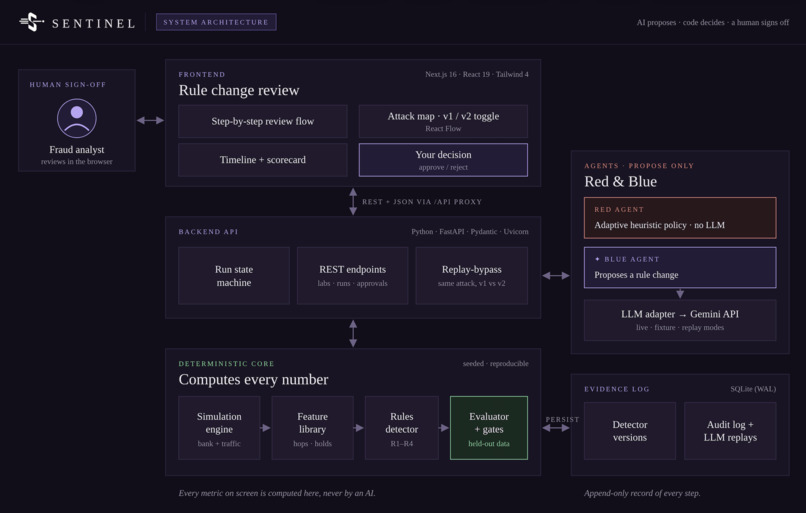The height and width of the screenshot is (513, 806).
Task: Click the 'DETERMINISTIC CORE' label
Action: [226, 363]
